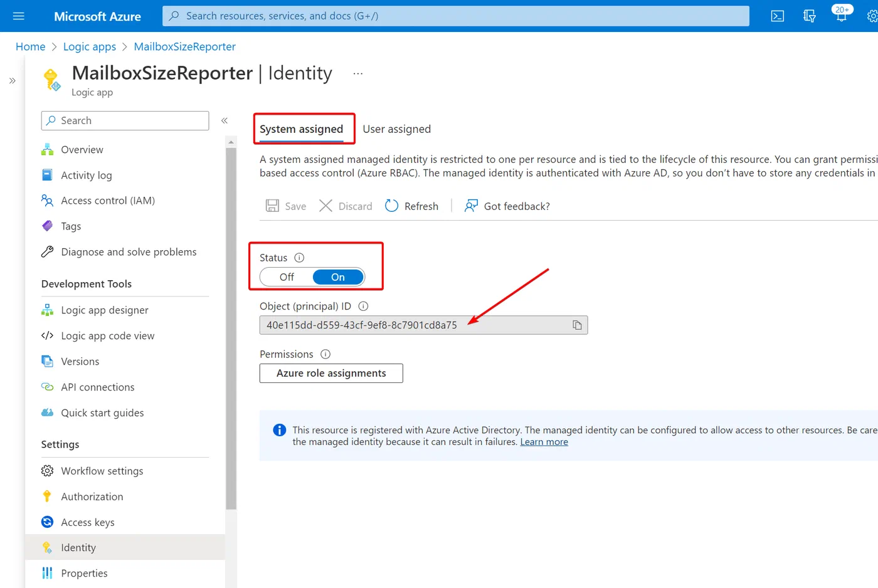Open Logic app code view
The image size is (878, 588).
[125, 336]
